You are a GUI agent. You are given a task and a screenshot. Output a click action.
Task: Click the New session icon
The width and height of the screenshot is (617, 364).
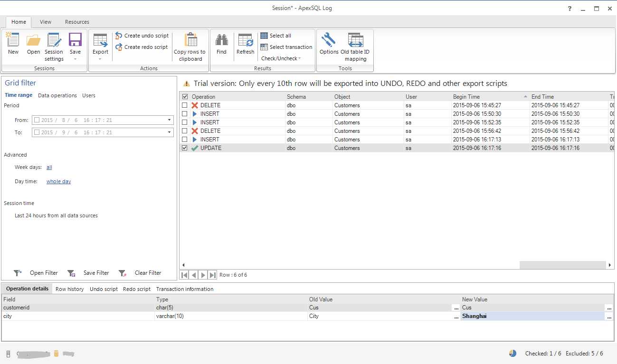[x=13, y=40]
